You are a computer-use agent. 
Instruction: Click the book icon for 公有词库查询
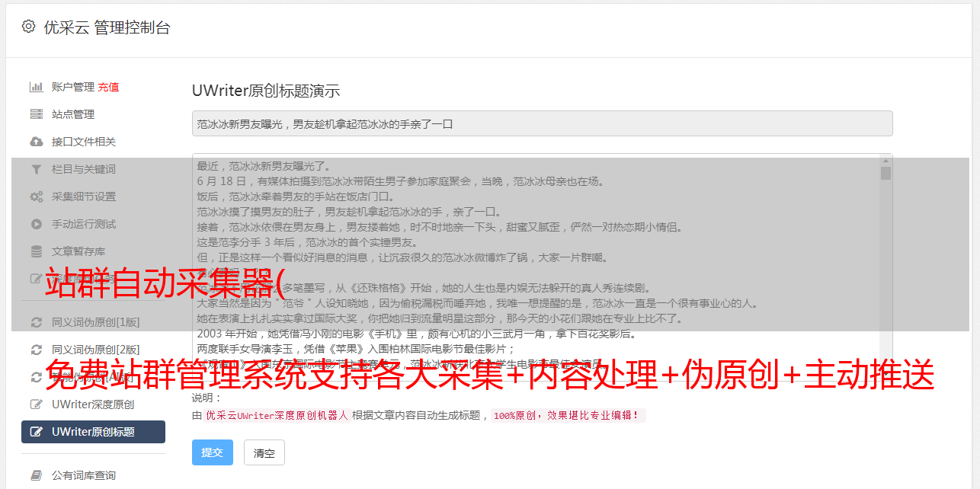(x=36, y=475)
